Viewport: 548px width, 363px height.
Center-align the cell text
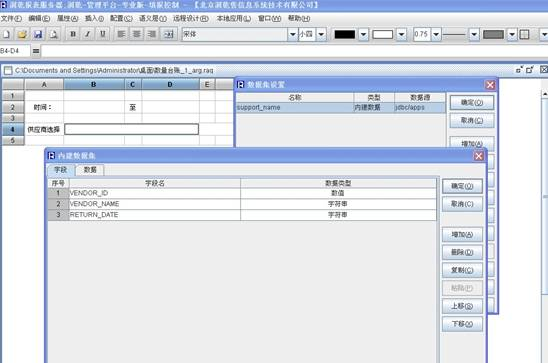click(x=137, y=34)
